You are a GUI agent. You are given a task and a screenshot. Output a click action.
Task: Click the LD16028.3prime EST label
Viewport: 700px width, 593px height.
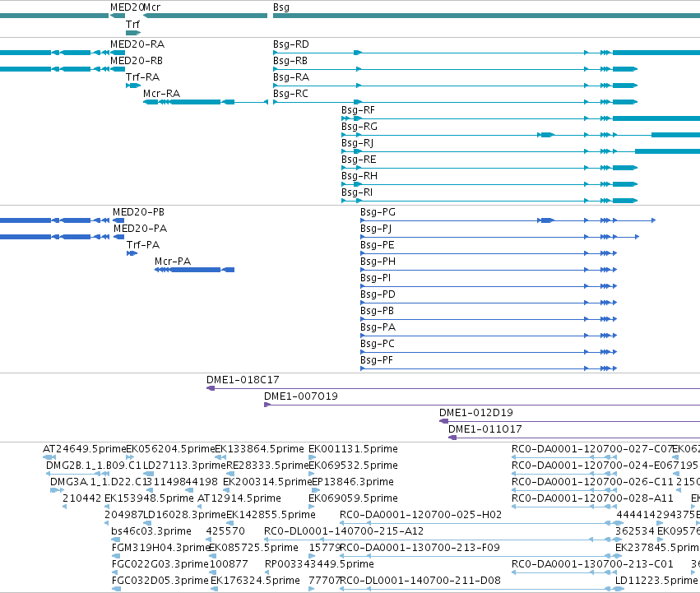pos(185,516)
